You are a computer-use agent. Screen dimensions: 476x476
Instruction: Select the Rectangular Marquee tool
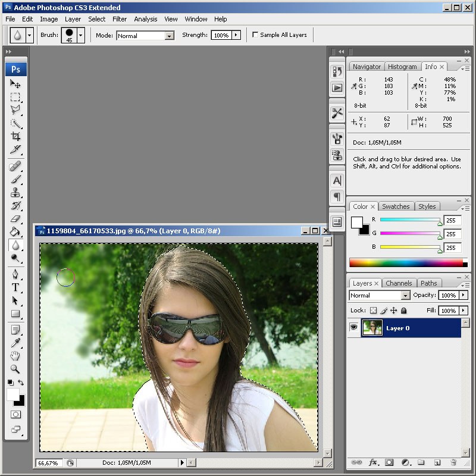15,97
